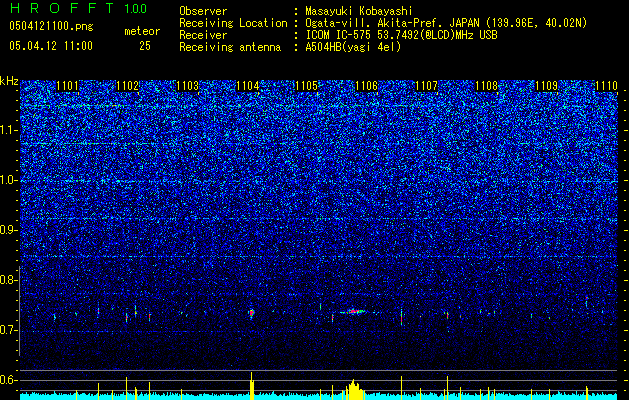This screenshot has height=400, width=629.
Task: Click the 1.00 version number
Action: tap(136, 9)
